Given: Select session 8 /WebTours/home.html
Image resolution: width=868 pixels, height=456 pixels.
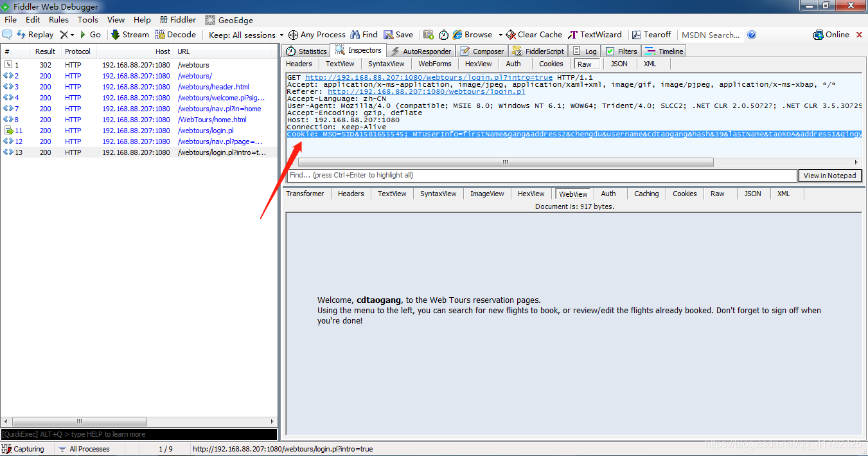Looking at the screenshot, I should 139,120.
